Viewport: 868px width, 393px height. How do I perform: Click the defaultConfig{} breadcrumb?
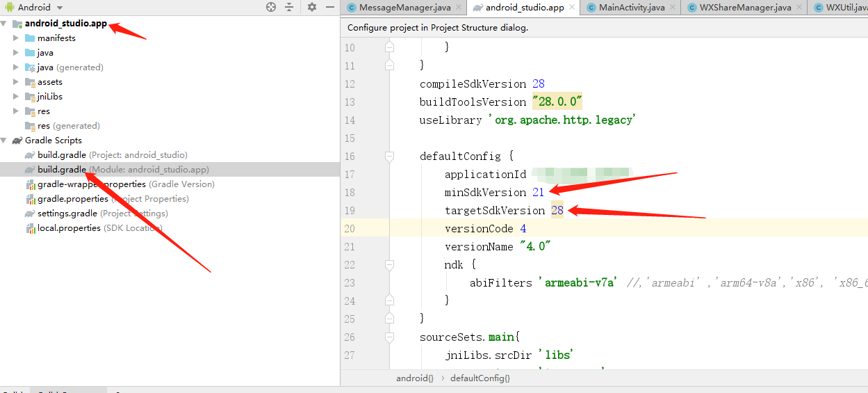(x=480, y=378)
